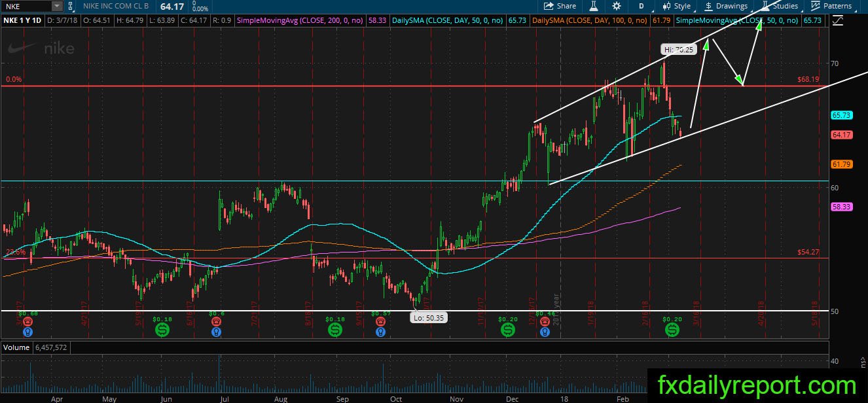Open the symbol dropdown arrow next to NKE

click(x=57, y=6)
